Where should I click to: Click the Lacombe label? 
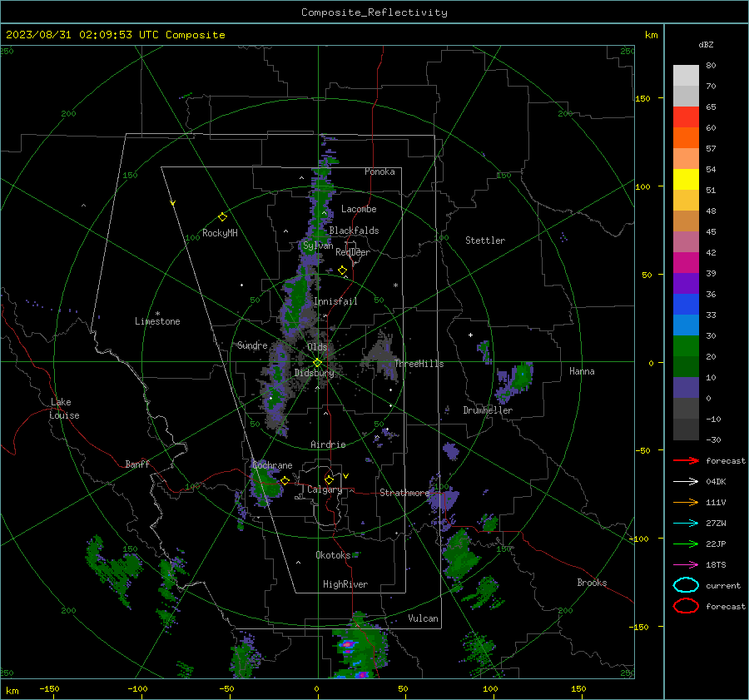point(359,209)
